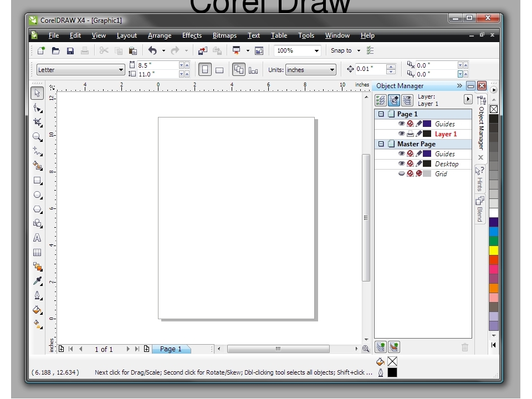Toggle Edit Across Layers button
Viewport: 532px width, 399px height.
(x=394, y=100)
